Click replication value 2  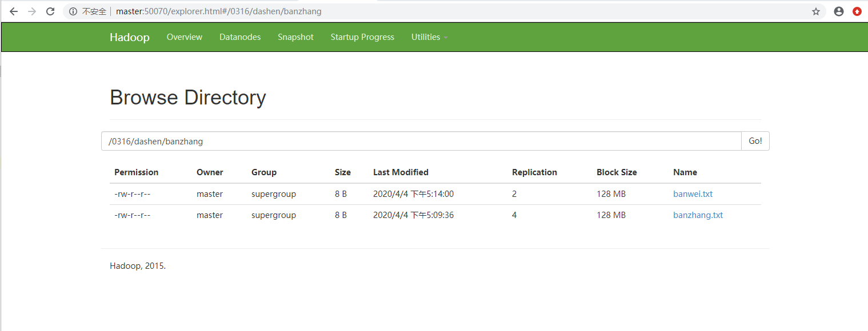tap(514, 194)
